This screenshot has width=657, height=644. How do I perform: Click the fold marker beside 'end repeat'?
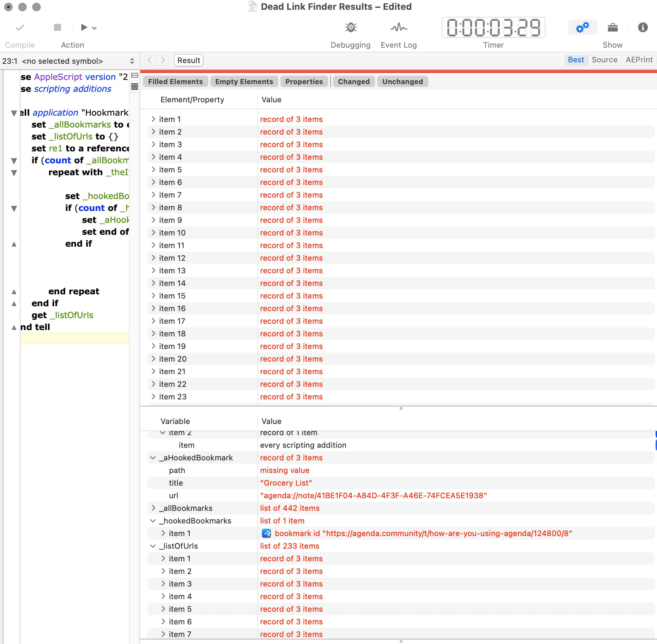[x=14, y=292]
